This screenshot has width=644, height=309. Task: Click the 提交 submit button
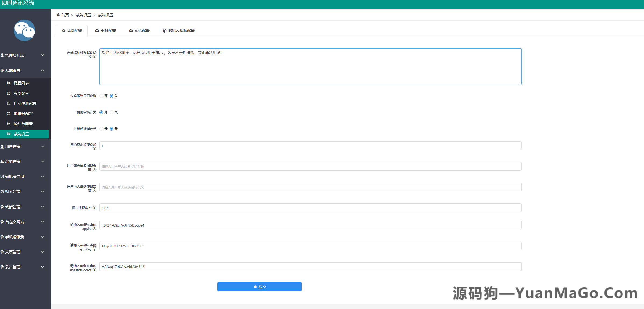[259, 287]
